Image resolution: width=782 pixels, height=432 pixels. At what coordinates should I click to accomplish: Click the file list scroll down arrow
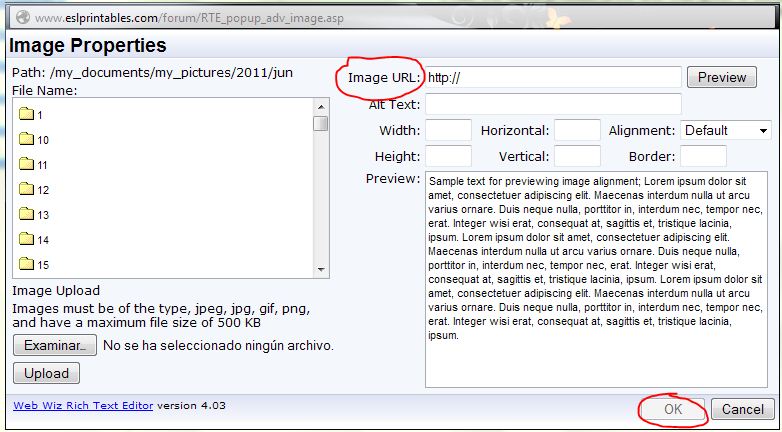pos(321,270)
